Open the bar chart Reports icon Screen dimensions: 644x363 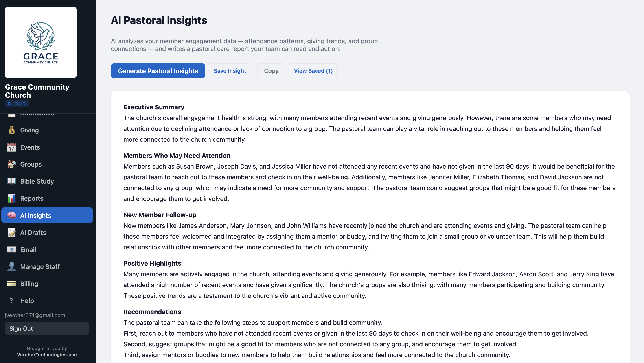(11, 198)
